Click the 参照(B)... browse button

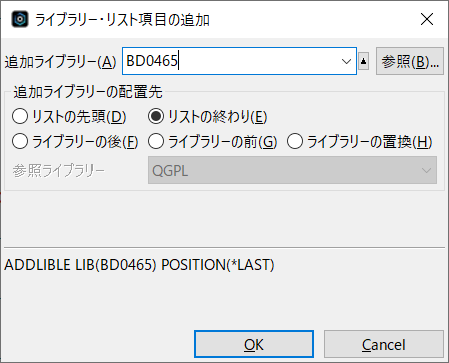(x=410, y=61)
